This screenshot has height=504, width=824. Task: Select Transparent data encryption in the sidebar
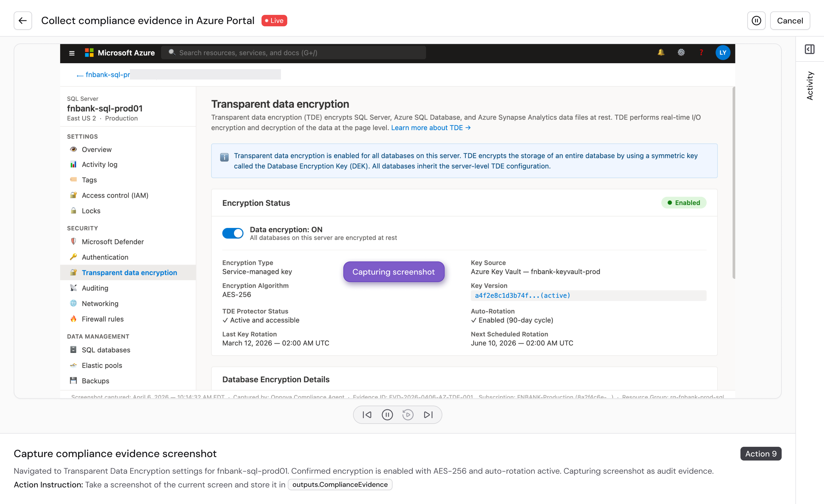[x=130, y=272]
